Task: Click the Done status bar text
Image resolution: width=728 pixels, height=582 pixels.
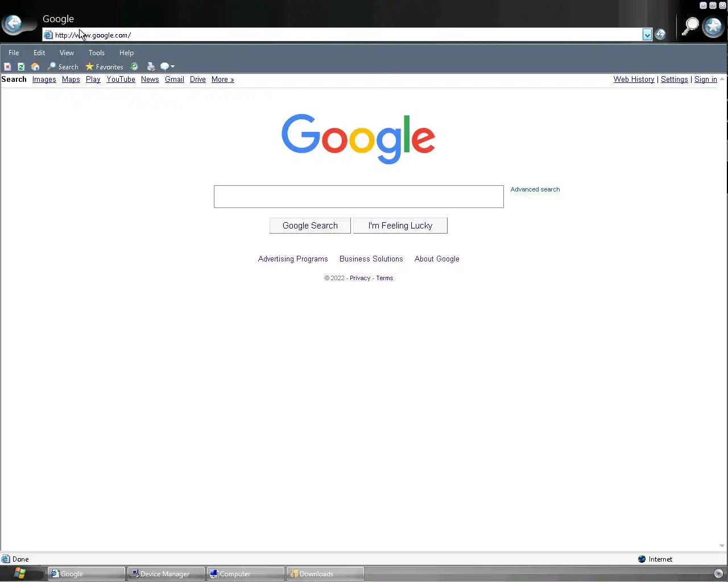Action: [x=20, y=559]
